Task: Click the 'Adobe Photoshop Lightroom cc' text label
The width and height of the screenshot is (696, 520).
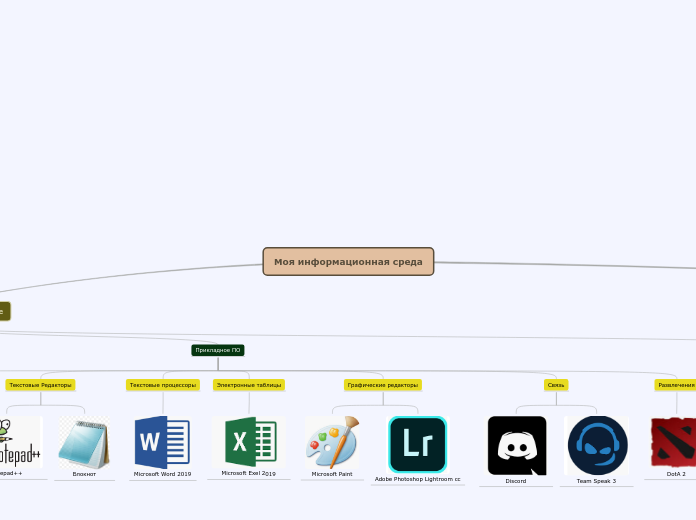Action: pos(417,479)
